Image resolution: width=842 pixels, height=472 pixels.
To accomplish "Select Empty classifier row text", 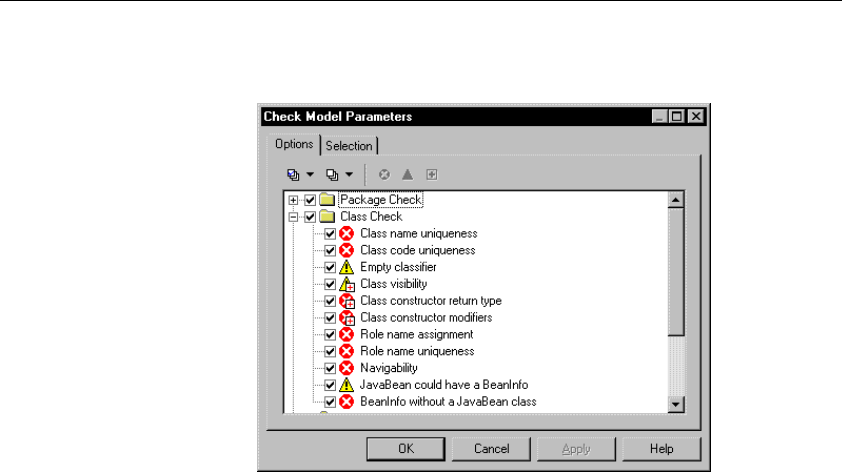I will point(398,267).
